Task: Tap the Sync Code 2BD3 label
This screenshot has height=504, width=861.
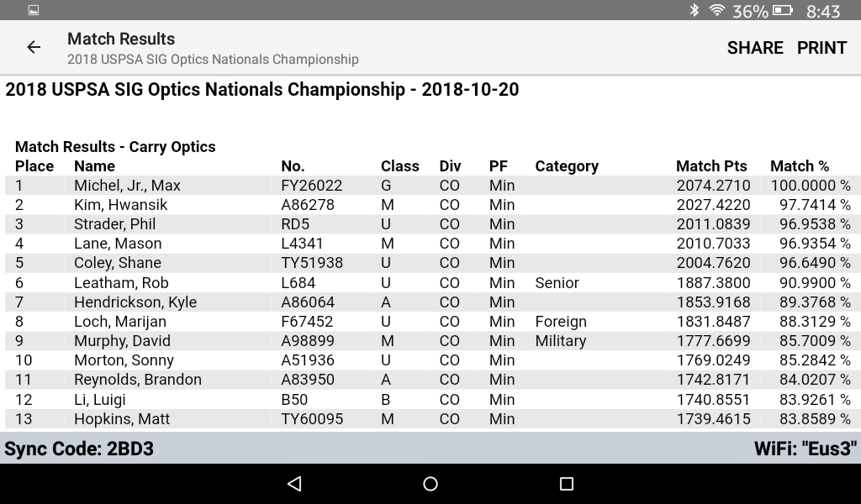Action: pyautogui.click(x=79, y=449)
